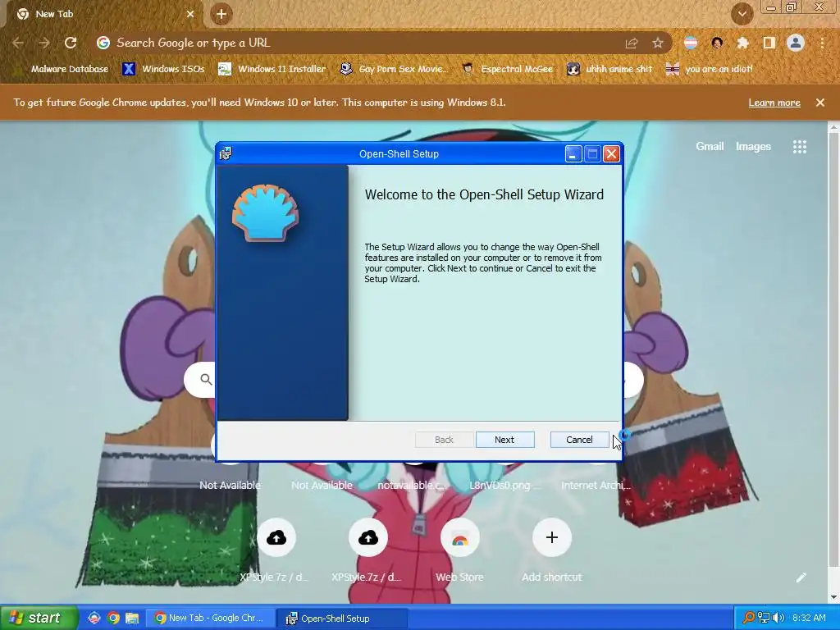
Task: Click the avatar face extension icon
Action: (x=717, y=43)
